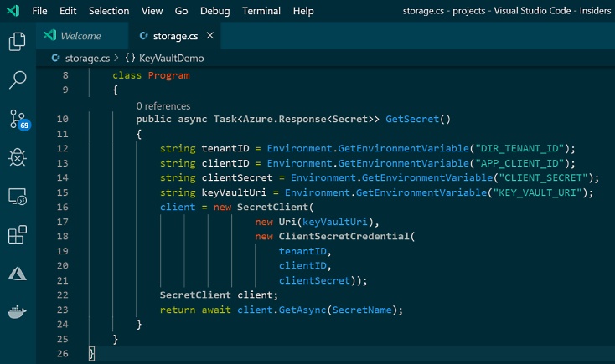Open the Azure view icon
The image size is (615, 364).
coord(17,274)
